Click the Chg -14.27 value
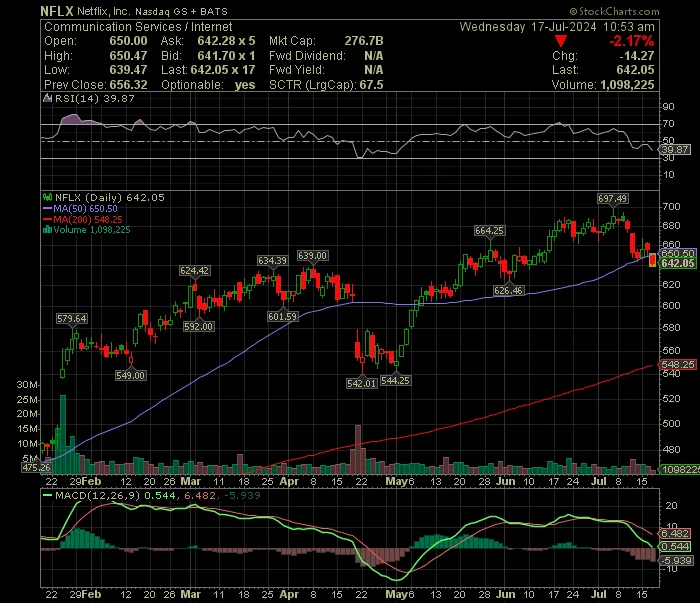This screenshot has height=603, width=700. click(x=637, y=56)
